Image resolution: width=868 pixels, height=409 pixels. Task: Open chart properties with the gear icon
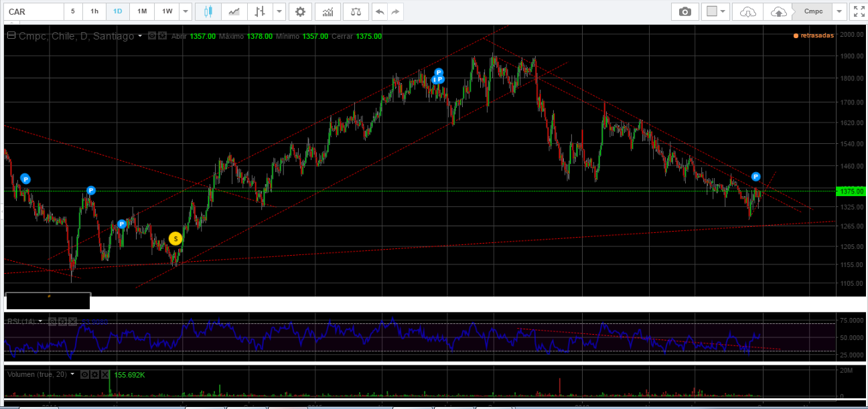pyautogui.click(x=300, y=11)
